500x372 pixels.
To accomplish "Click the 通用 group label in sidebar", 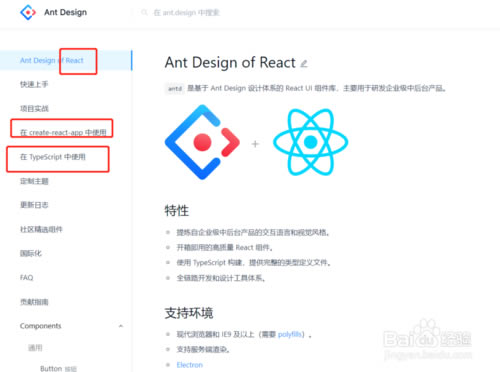I will tap(35, 348).
